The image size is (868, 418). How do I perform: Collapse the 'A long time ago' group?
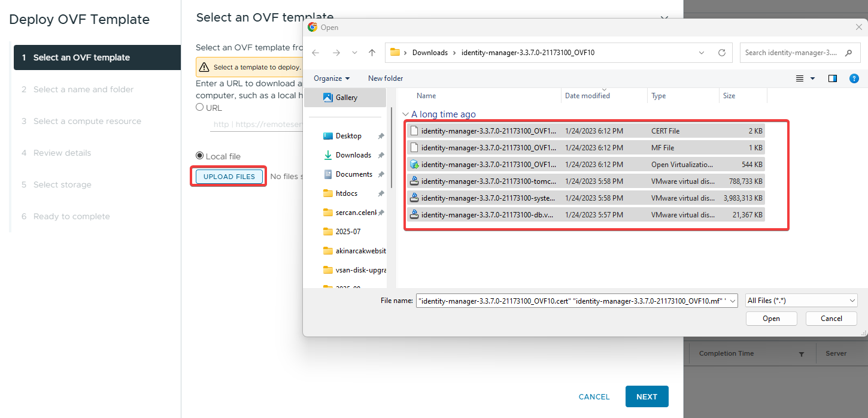(406, 114)
